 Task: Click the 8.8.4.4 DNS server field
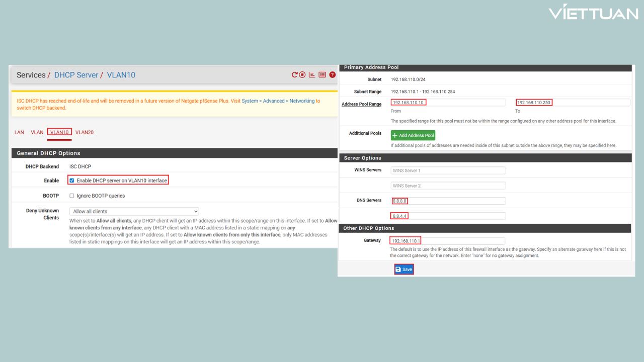(448, 216)
